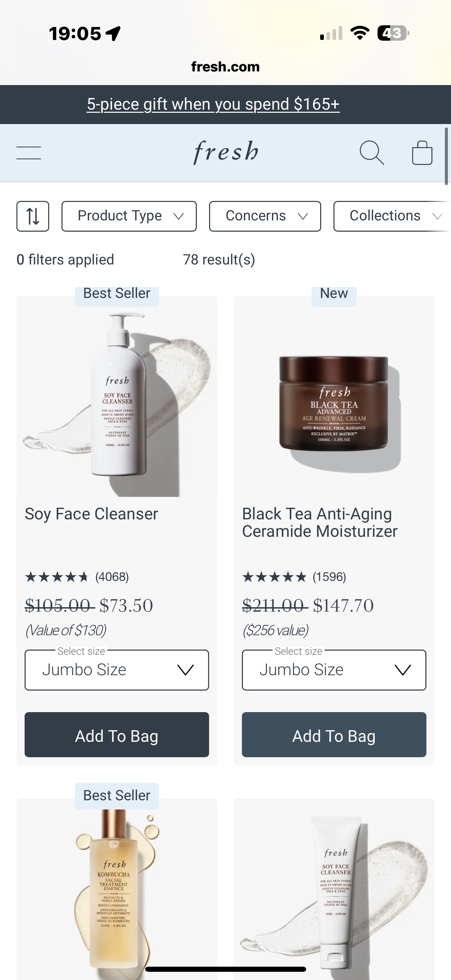Open the 5-piece gift promotion link

point(213,104)
